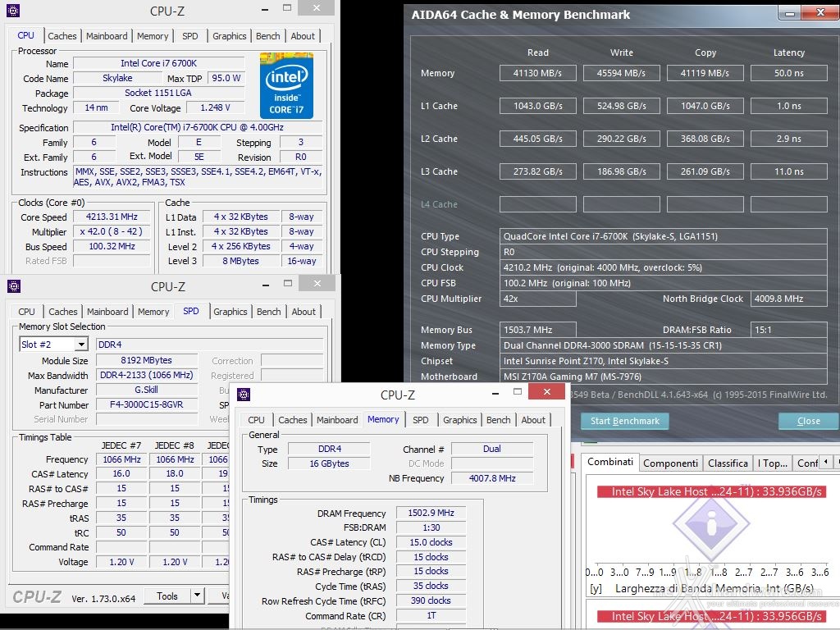Select the Memory tab in the CPU-Z CPU window
Image resolution: width=840 pixels, height=630 pixels.
[x=153, y=36]
